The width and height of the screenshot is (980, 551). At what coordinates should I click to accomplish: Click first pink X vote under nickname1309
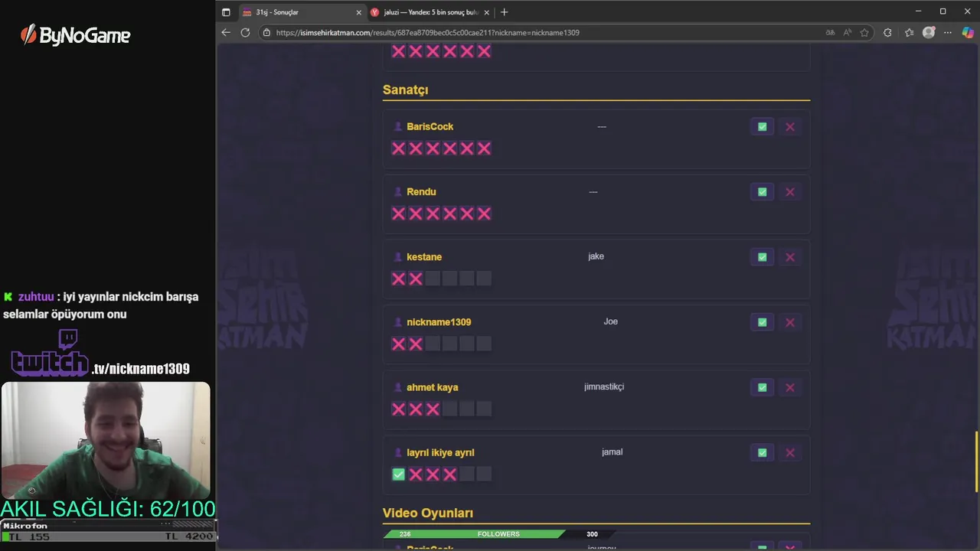click(x=398, y=344)
